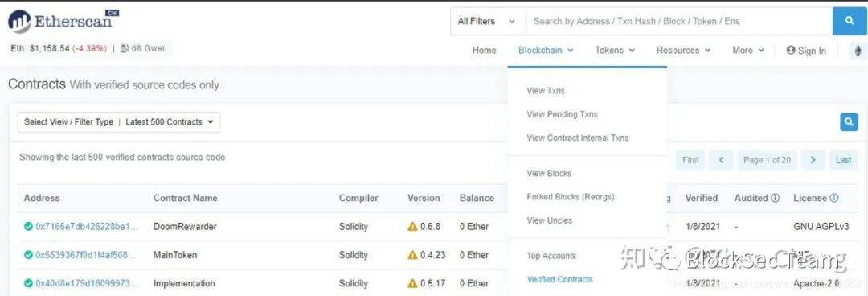868x296 pixels.
Task: Focus the search by address input field
Action: pos(678,21)
